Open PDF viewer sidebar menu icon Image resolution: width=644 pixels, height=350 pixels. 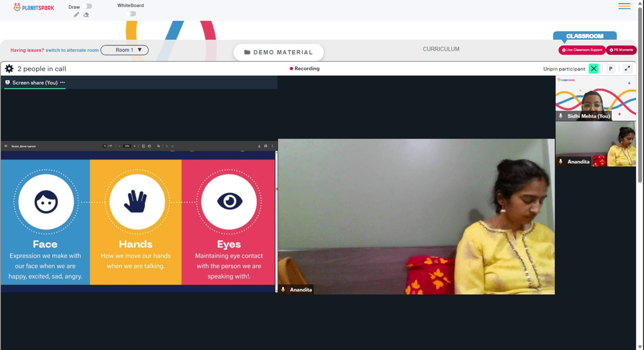[6, 146]
